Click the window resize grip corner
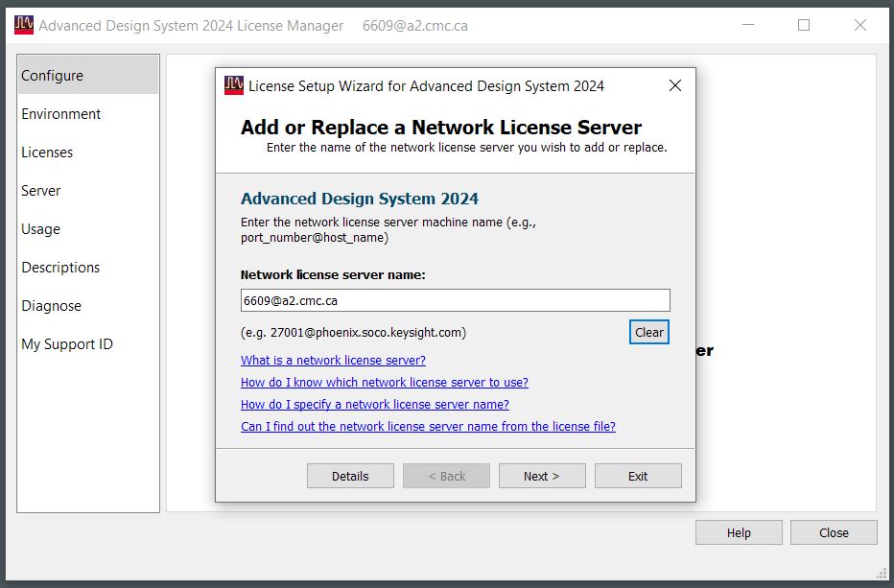Screen dimensions: 894x588 coord(882,573)
